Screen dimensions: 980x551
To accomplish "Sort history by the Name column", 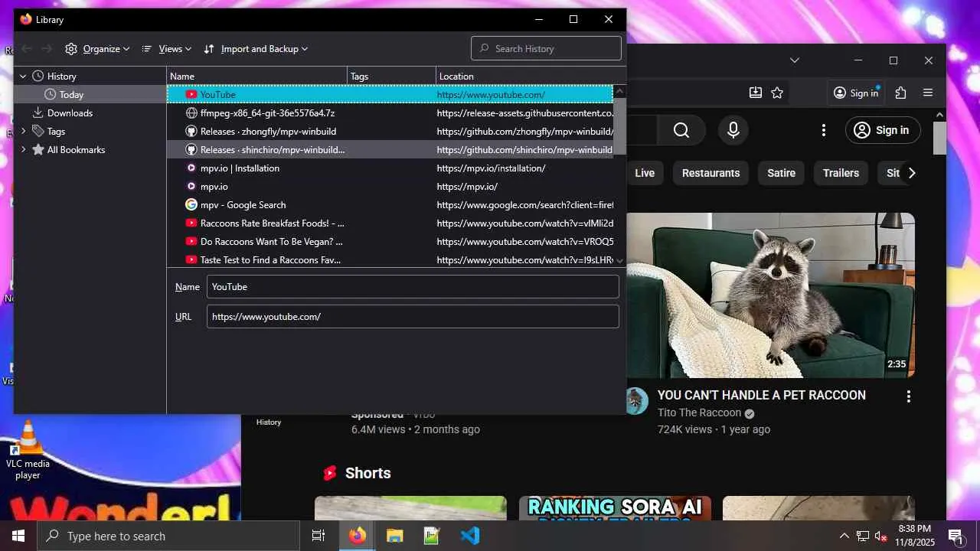I will [256, 77].
